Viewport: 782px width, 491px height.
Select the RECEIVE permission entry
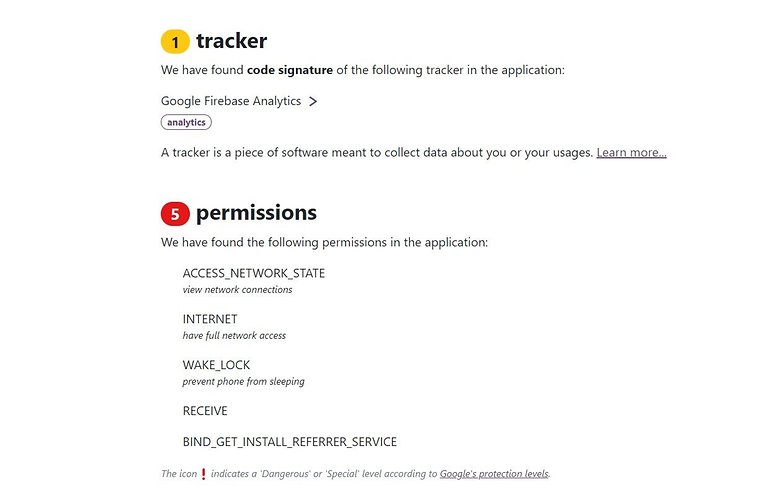tap(205, 411)
